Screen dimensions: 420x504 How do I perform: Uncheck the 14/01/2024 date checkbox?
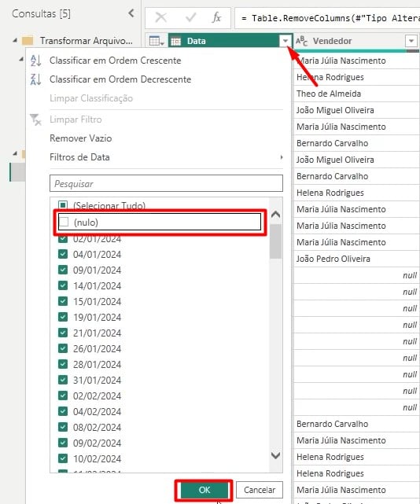63,285
